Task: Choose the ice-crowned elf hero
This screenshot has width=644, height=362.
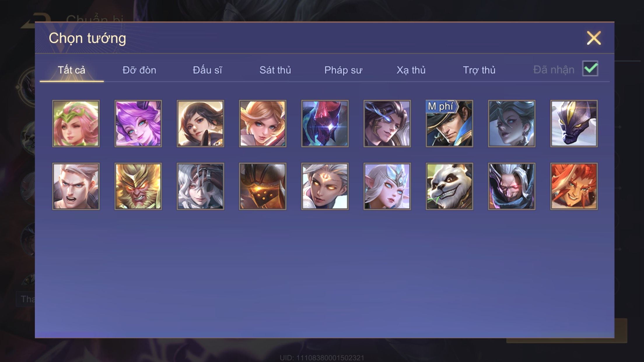Action: pyautogui.click(x=387, y=186)
